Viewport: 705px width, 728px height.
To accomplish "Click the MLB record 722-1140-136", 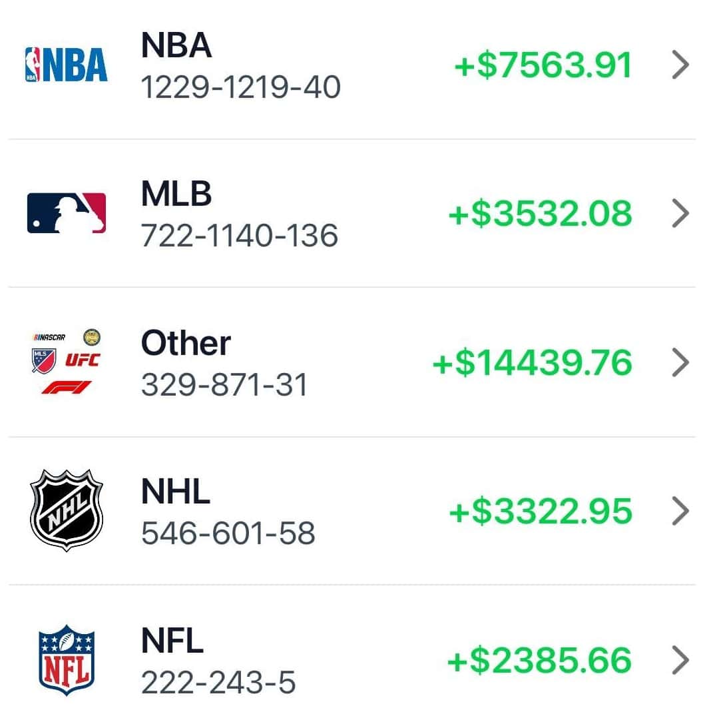I will point(240,236).
